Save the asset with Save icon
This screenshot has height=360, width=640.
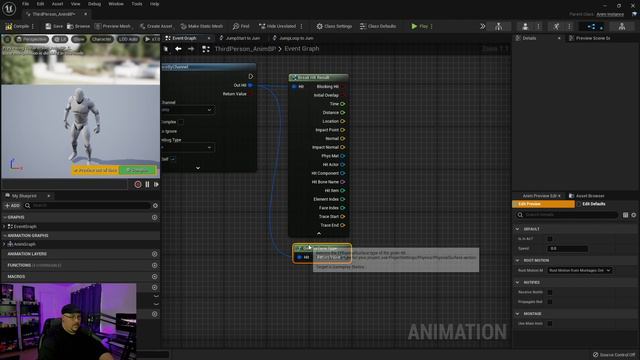(x=53, y=26)
